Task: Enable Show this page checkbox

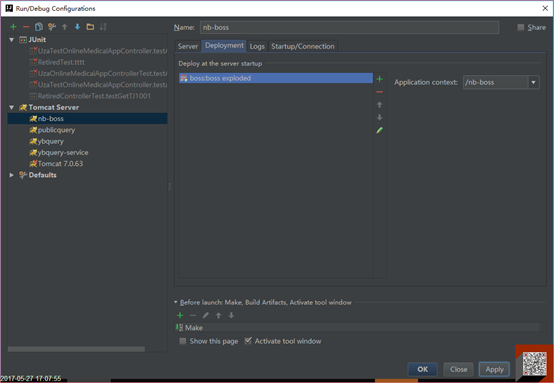Action: click(x=183, y=341)
